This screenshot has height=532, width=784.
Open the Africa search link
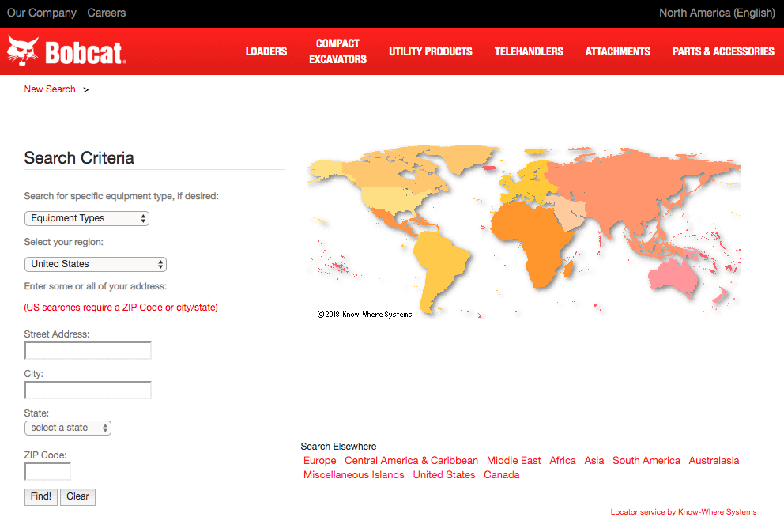point(563,461)
